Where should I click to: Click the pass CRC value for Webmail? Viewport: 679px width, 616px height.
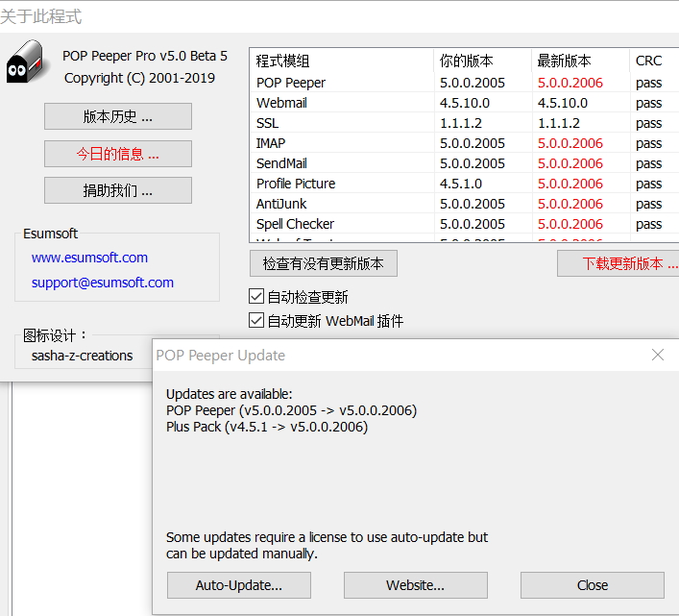648,103
